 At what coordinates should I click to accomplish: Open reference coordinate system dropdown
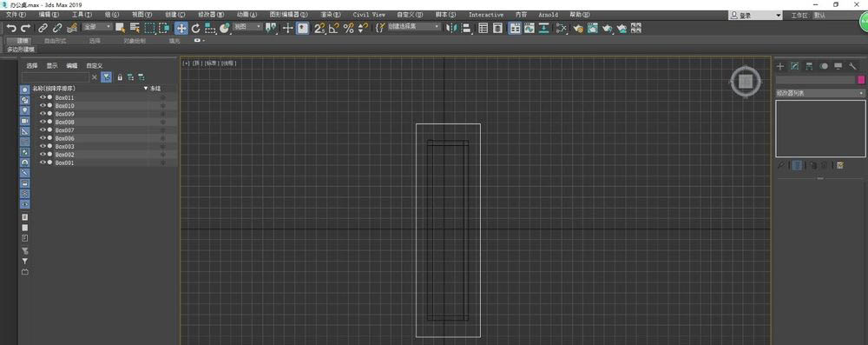pos(247,27)
